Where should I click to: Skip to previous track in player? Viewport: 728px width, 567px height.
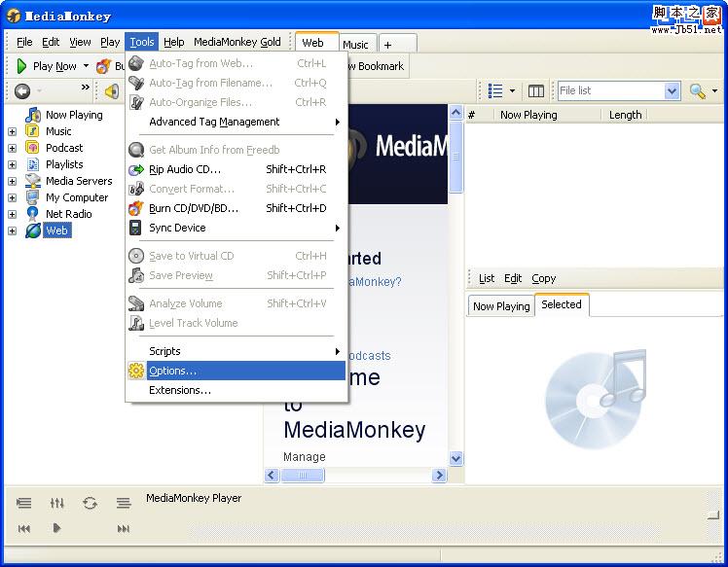coord(23,528)
